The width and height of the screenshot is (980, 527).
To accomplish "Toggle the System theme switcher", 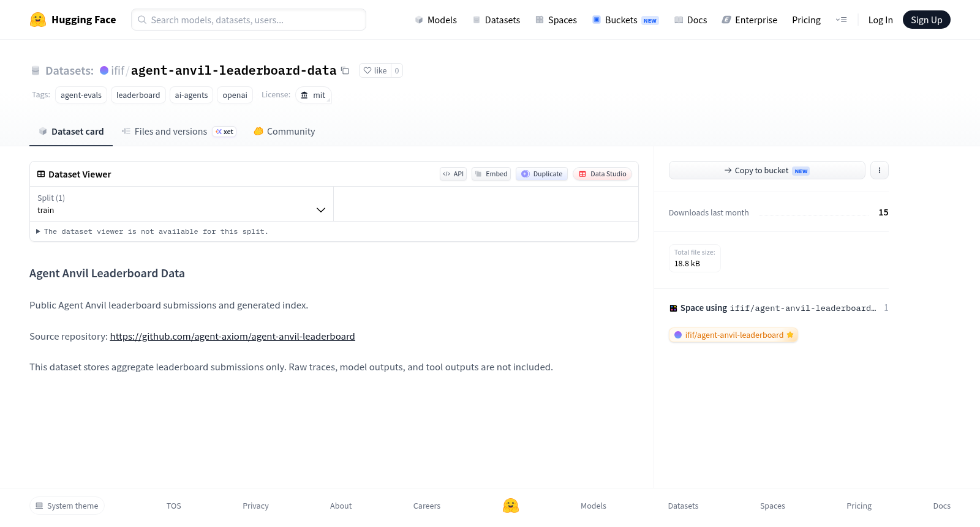I will tap(67, 506).
